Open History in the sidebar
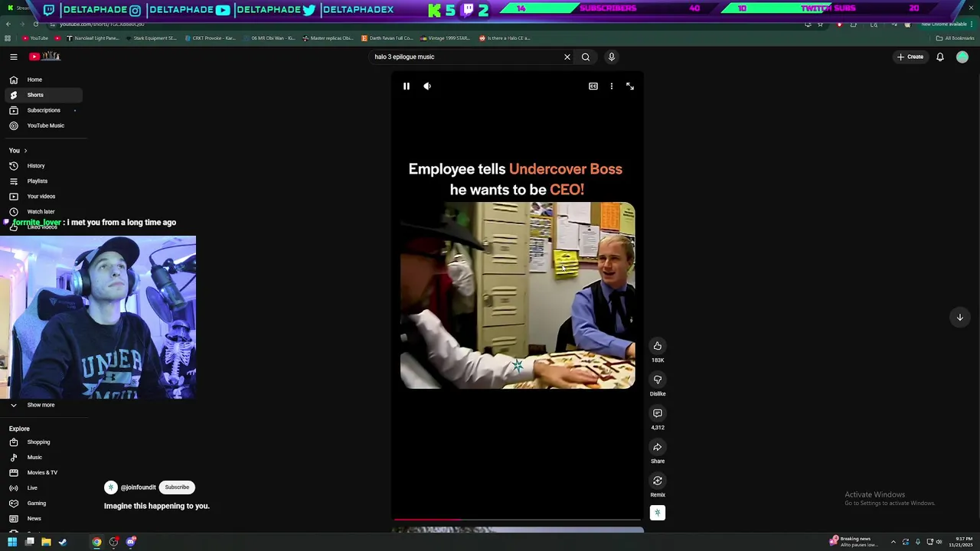This screenshot has width=980, height=551. pyautogui.click(x=43, y=166)
